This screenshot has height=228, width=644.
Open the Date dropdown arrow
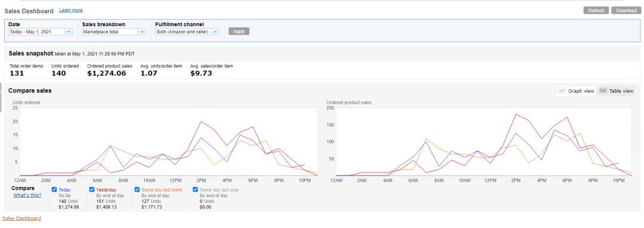pos(69,32)
